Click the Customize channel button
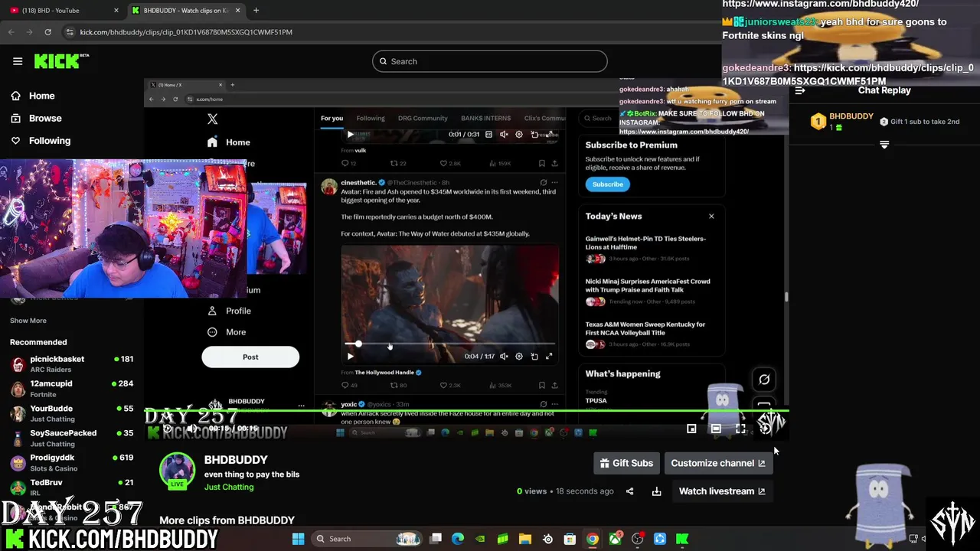Screen dimensions: 980x551 (x=718, y=463)
